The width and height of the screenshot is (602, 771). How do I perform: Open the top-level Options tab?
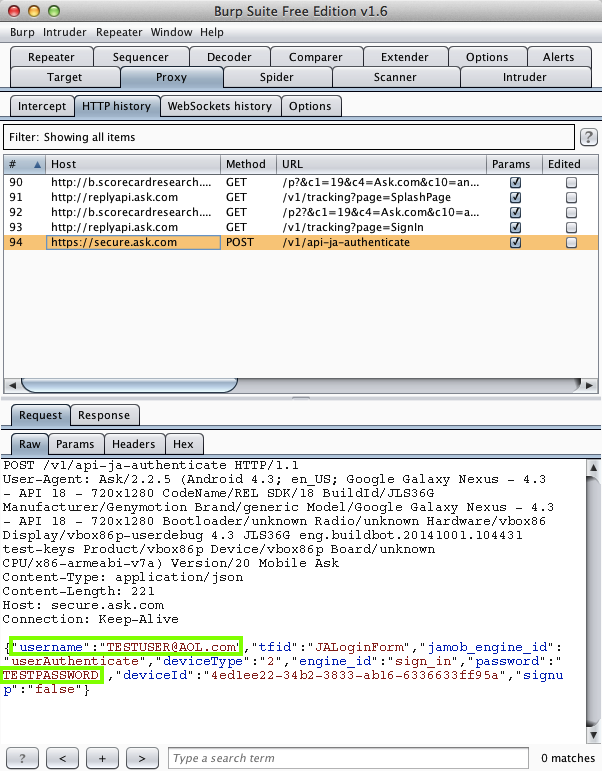tap(487, 57)
